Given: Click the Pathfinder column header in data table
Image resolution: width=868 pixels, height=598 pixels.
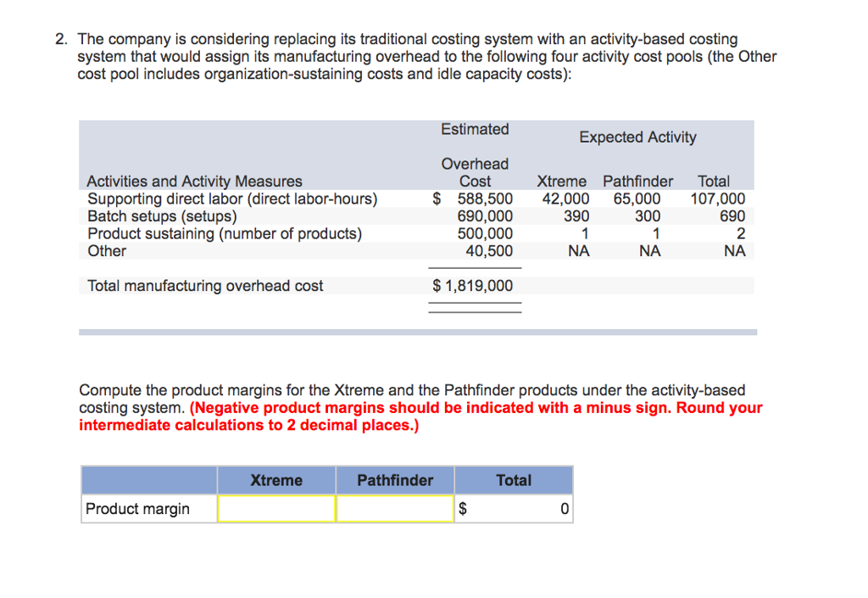Looking at the screenshot, I should [637, 182].
